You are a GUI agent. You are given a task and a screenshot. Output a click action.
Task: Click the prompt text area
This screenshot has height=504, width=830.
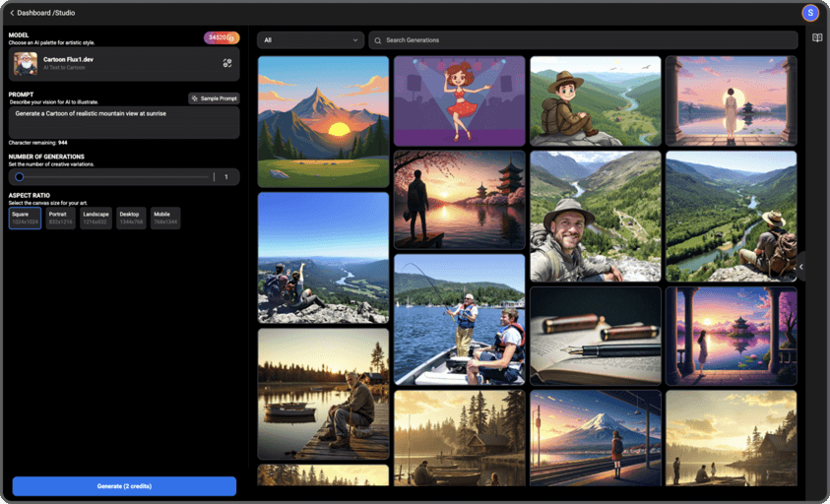(124, 122)
